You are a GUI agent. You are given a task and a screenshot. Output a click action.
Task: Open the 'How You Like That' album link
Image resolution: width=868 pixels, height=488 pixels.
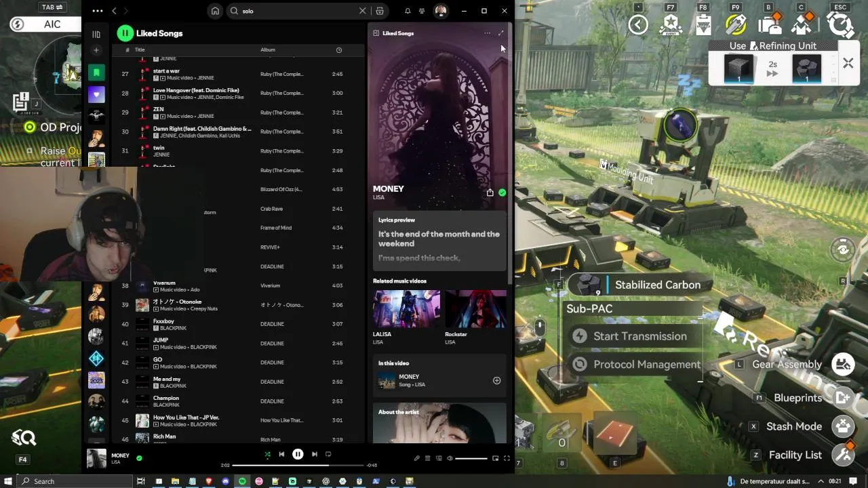pos(281,420)
